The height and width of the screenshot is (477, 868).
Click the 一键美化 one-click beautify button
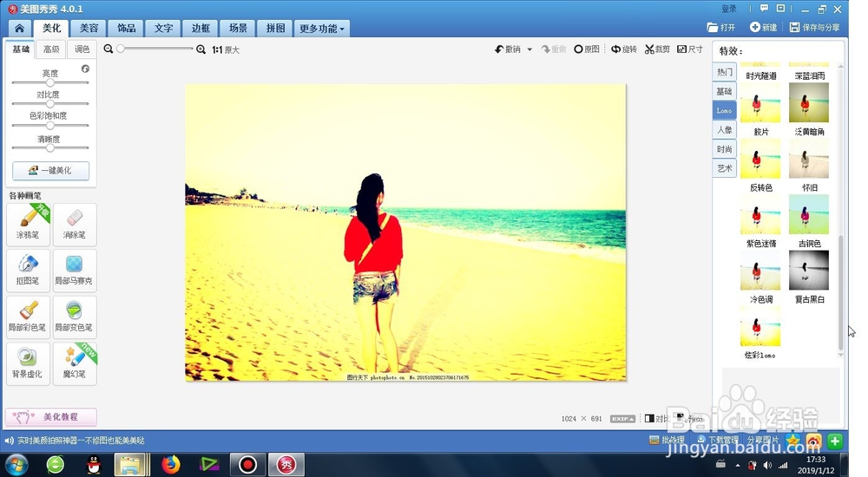50,171
